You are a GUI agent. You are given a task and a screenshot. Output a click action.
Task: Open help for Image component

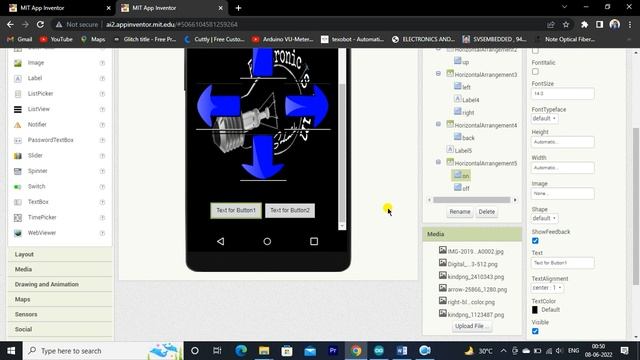pyautogui.click(x=102, y=63)
